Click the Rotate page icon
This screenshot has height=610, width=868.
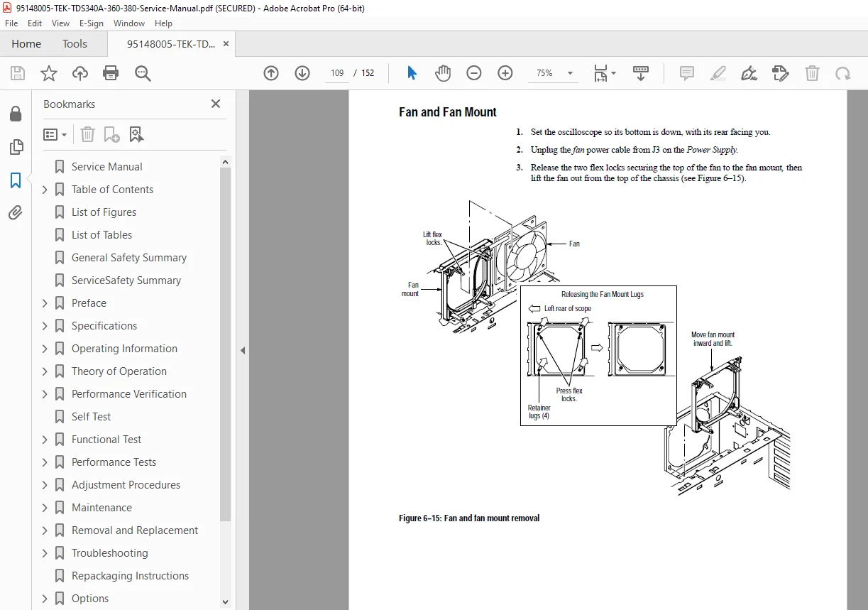tap(842, 73)
